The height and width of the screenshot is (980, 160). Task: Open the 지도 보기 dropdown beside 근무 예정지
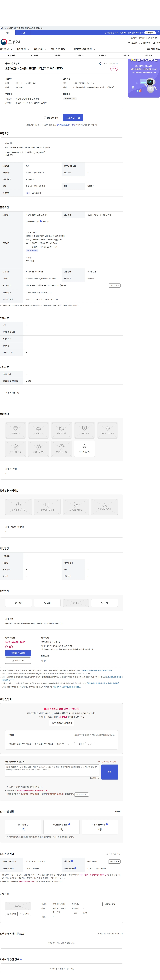pyautogui.click(x=114, y=285)
